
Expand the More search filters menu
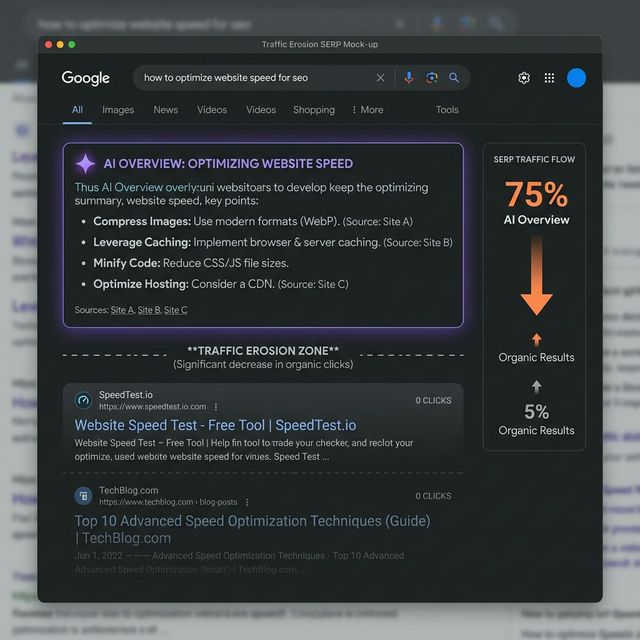coord(367,110)
